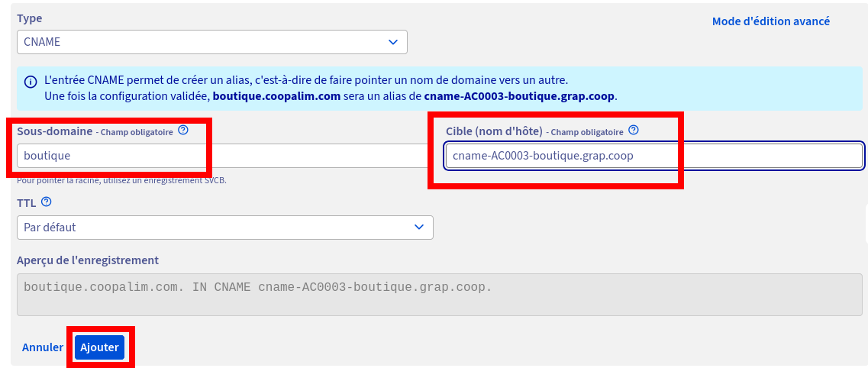This screenshot has width=868, height=368.
Task: Click the SVCB hint text under Sous-domaine
Action: click(121, 180)
